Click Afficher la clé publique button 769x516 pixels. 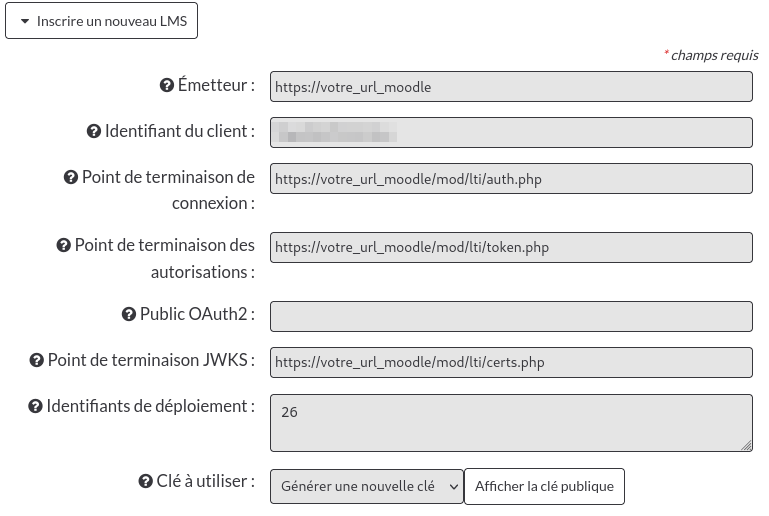544,486
